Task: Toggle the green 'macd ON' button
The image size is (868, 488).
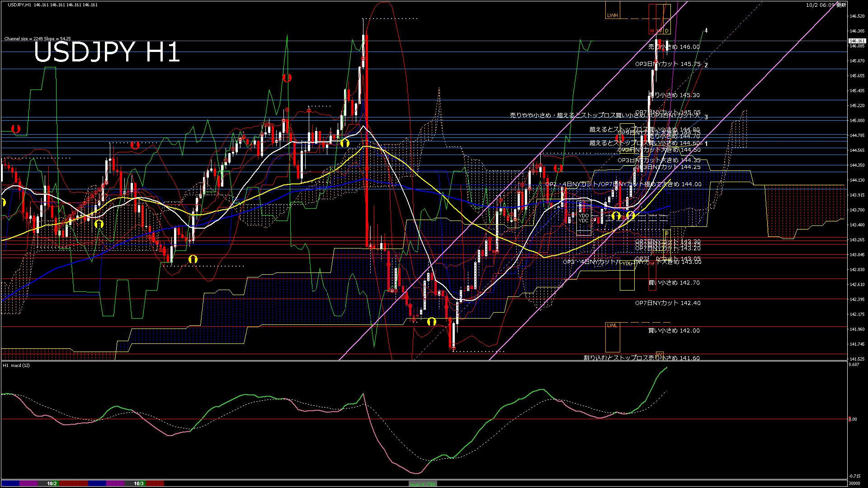Action: coord(423,484)
